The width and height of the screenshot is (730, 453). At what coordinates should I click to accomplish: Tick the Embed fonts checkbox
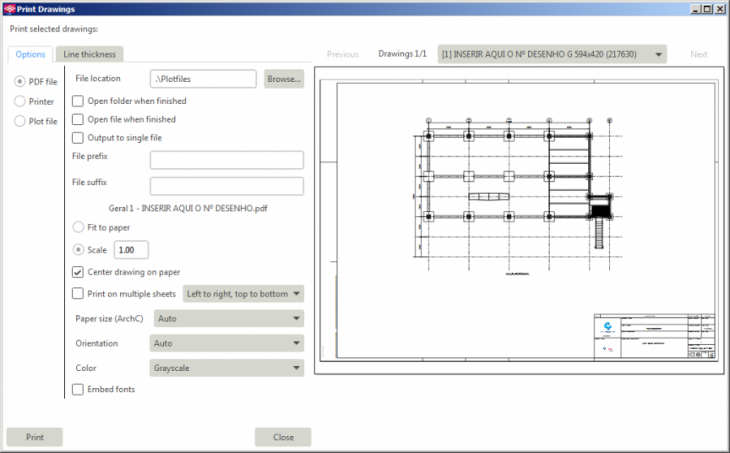78,389
